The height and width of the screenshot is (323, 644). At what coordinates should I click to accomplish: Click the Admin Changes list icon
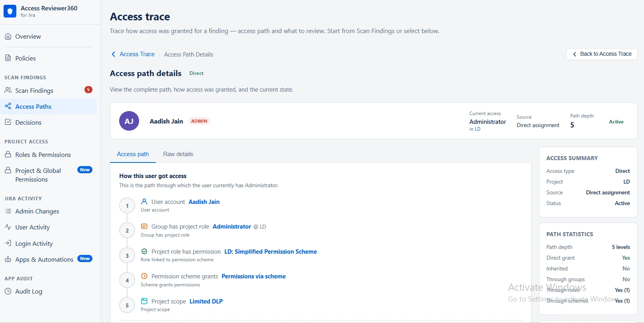8,211
